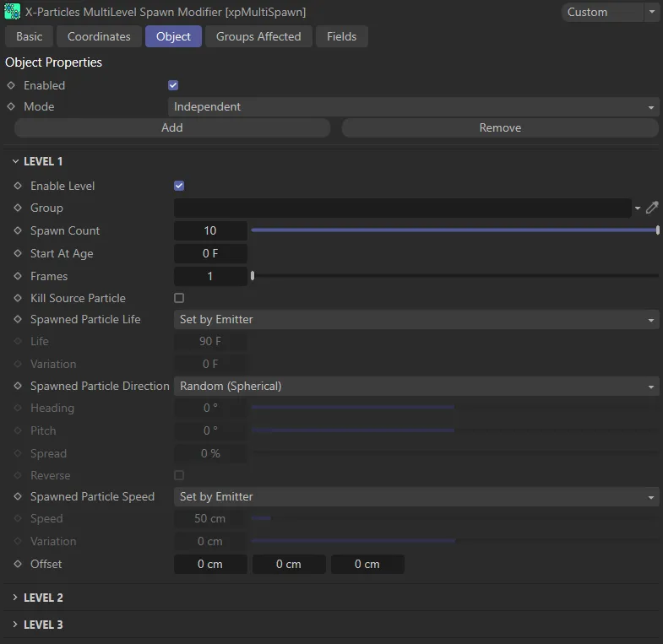Screen dimensions: 663x644
Task: Click keyframe diamond next to Frames
Action: click(18, 276)
